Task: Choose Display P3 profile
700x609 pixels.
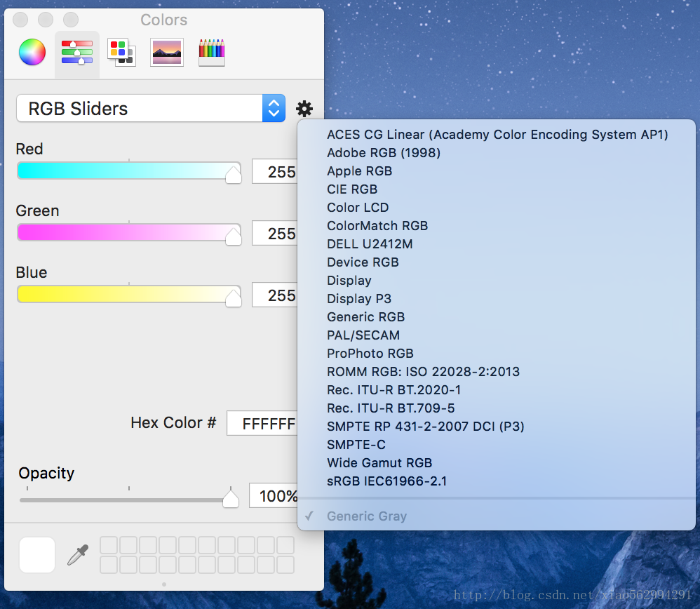Action: click(x=497, y=299)
